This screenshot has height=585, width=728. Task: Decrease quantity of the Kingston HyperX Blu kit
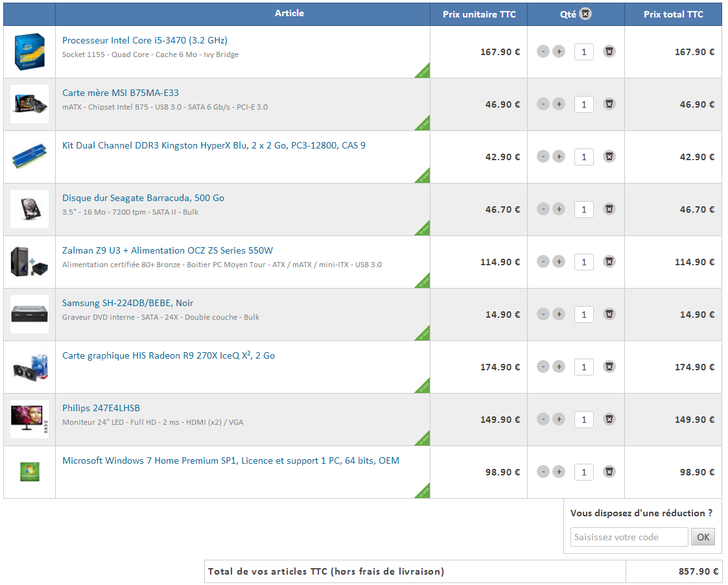(x=543, y=156)
